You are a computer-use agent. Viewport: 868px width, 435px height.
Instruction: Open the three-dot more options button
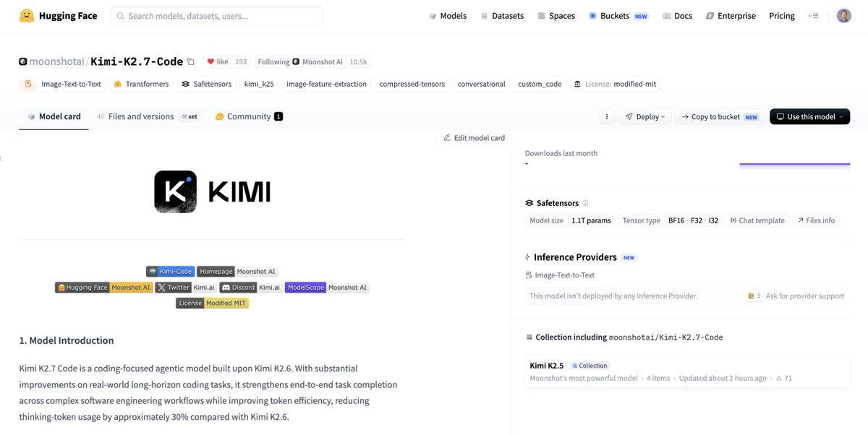click(607, 116)
